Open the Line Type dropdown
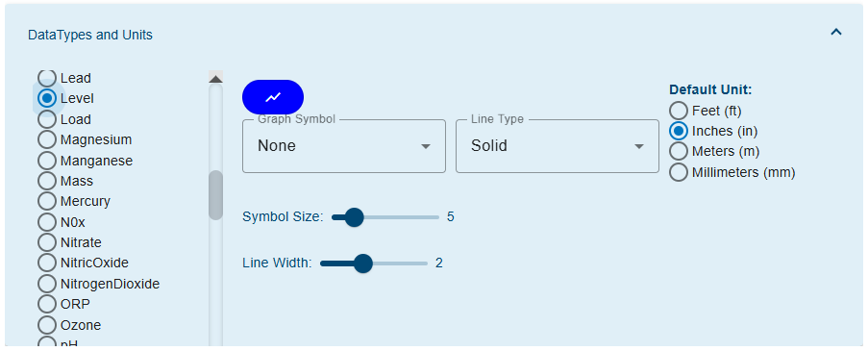Viewport: 868px width, 351px height. tap(558, 146)
